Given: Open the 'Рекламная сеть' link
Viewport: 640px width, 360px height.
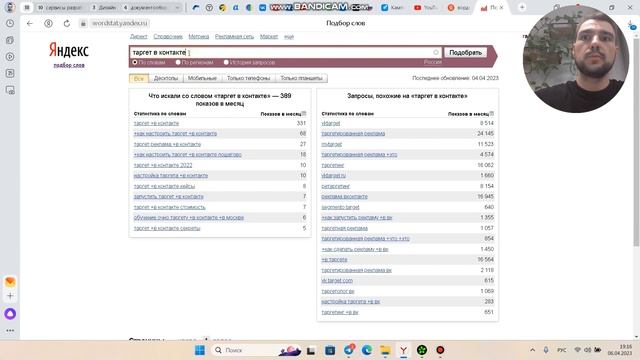Looking at the screenshot, I should (x=234, y=37).
